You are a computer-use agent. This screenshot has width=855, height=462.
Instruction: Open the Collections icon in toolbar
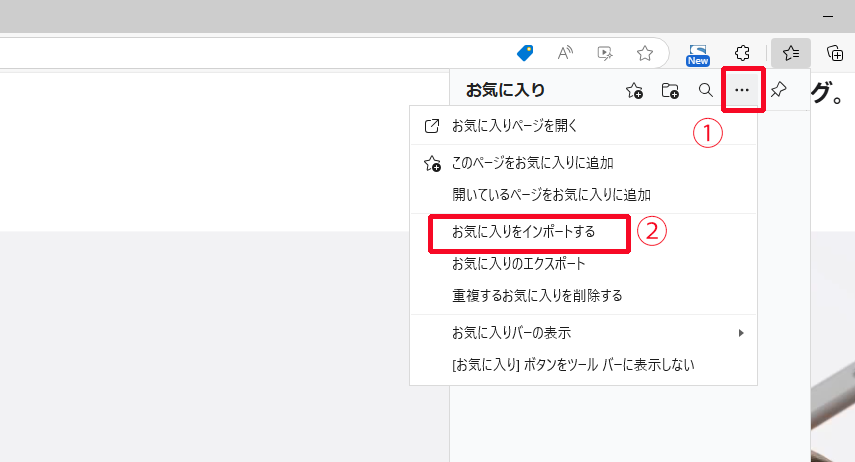tap(835, 53)
